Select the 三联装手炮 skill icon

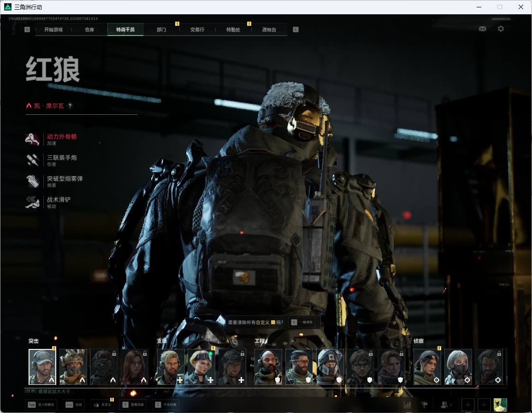point(32,160)
